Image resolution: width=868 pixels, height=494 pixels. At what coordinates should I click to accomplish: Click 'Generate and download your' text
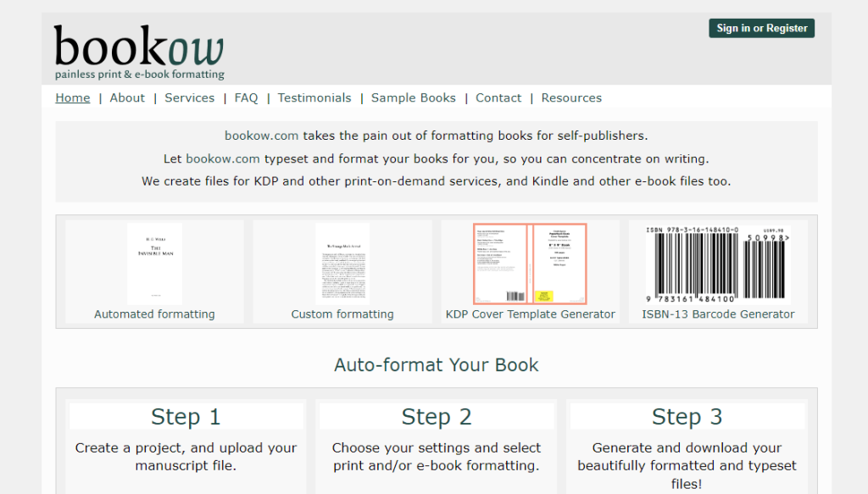tap(687, 447)
